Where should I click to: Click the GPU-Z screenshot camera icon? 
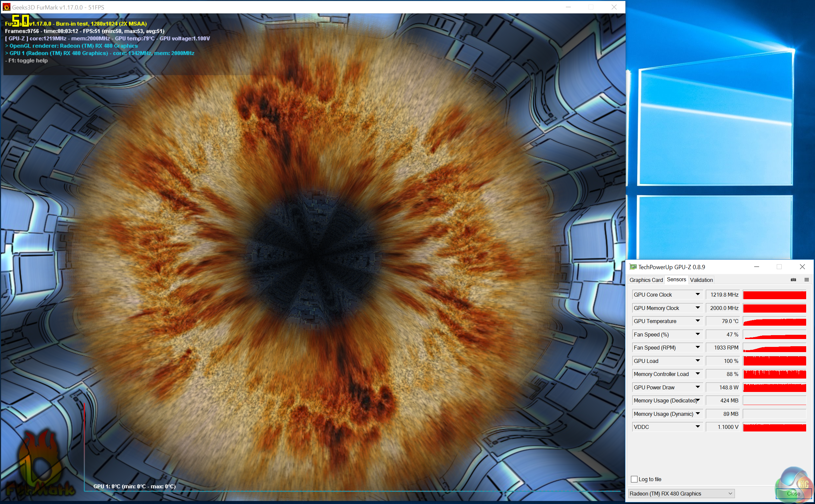[793, 280]
